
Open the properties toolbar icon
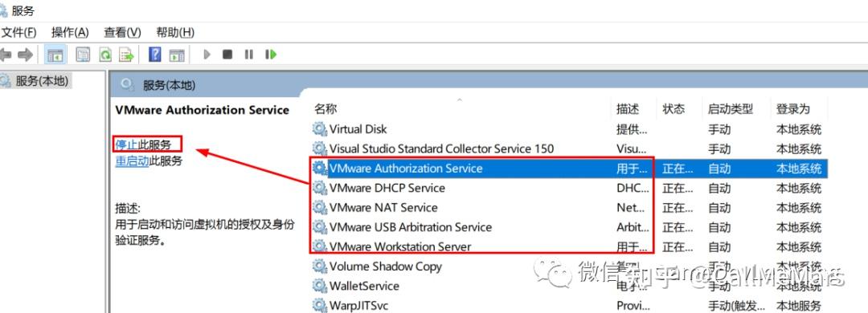83,55
